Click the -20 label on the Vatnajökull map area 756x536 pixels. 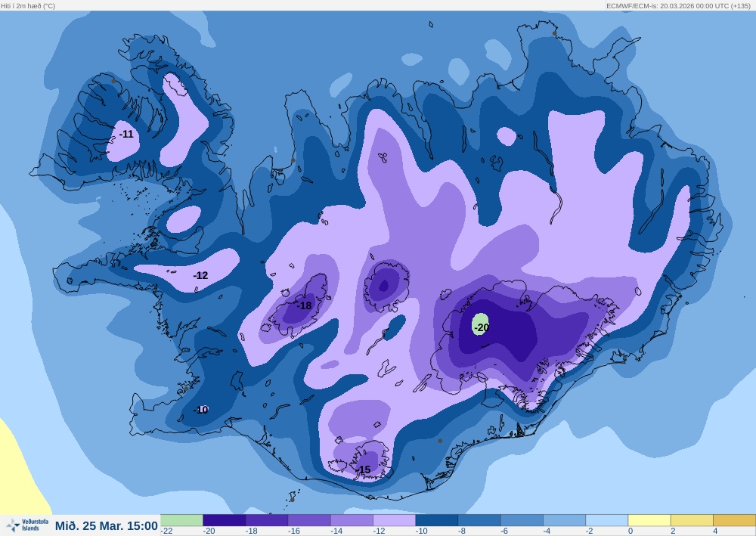pyautogui.click(x=481, y=327)
